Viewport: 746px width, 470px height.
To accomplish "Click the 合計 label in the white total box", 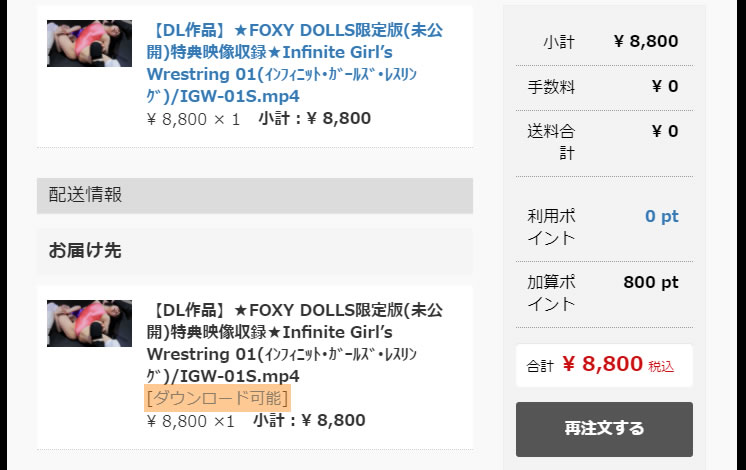I will click(540, 366).
